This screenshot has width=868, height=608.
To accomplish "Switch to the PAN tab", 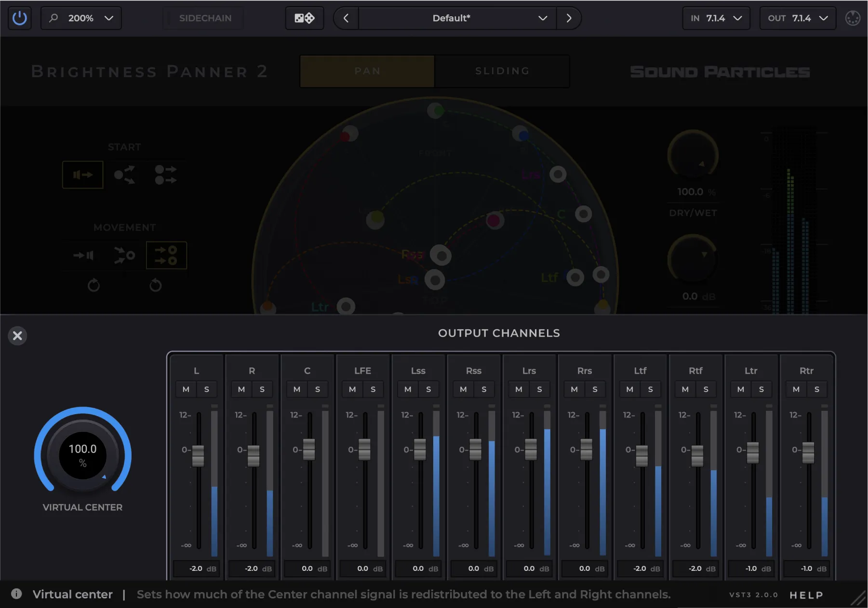I will pos(367,71).
